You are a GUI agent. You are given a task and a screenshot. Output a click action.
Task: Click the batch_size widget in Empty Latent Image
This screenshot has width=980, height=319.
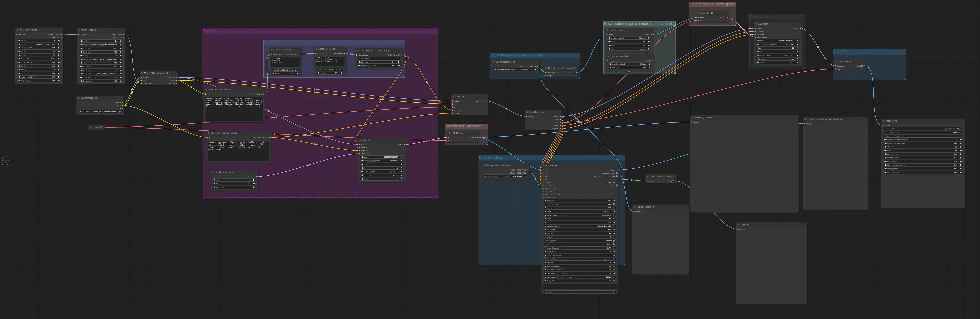click(234, 187)
